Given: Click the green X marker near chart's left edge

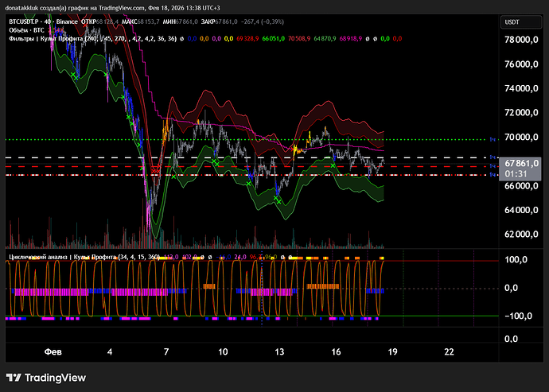Looking at the screenshot, I should click(x=72, y=75).
